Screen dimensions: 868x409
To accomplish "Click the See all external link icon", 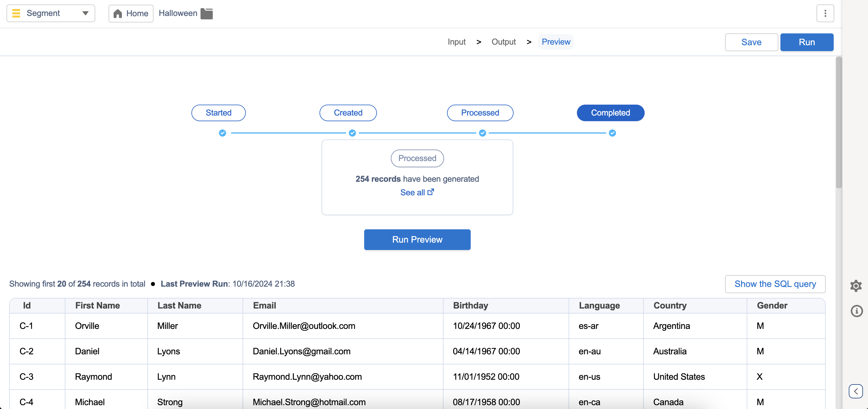I will (431, 192).
